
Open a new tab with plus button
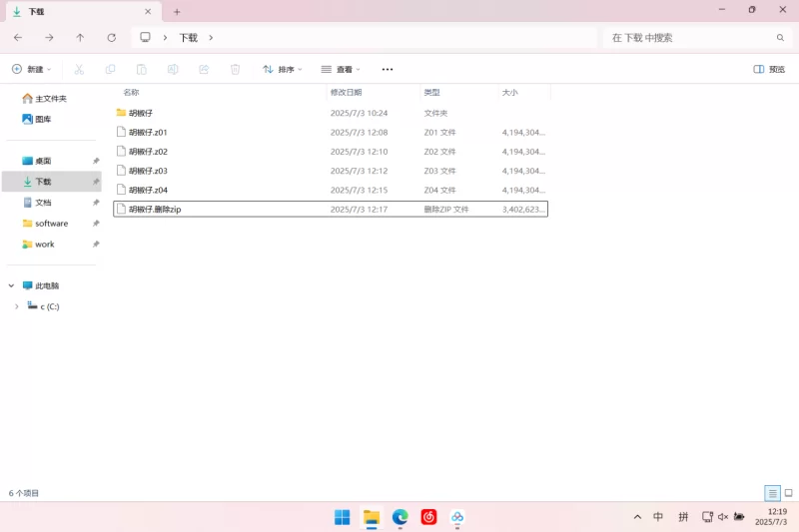[x=177, y=12]
